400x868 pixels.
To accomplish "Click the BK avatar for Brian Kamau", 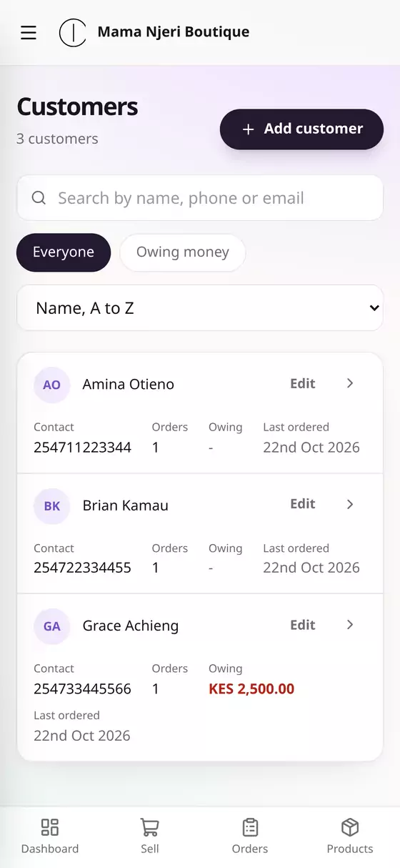I will point(52,506).
